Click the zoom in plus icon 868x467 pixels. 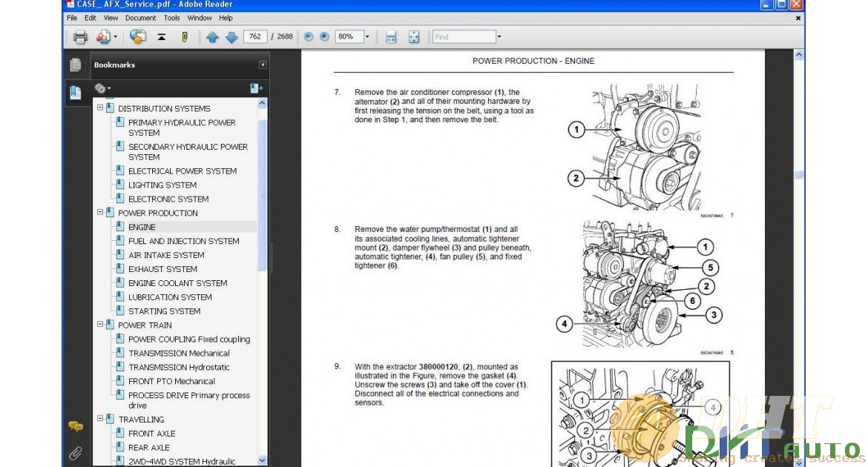point(324,36)
